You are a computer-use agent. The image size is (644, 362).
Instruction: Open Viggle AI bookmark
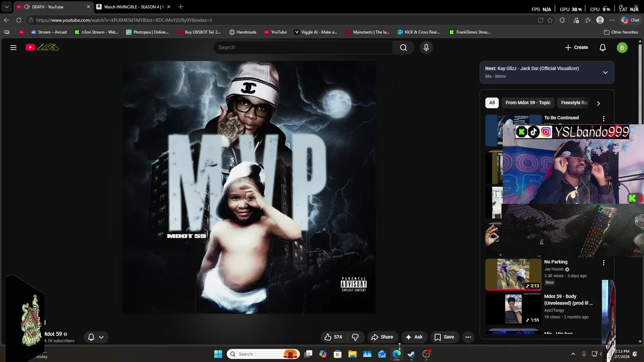coord(315,32)
